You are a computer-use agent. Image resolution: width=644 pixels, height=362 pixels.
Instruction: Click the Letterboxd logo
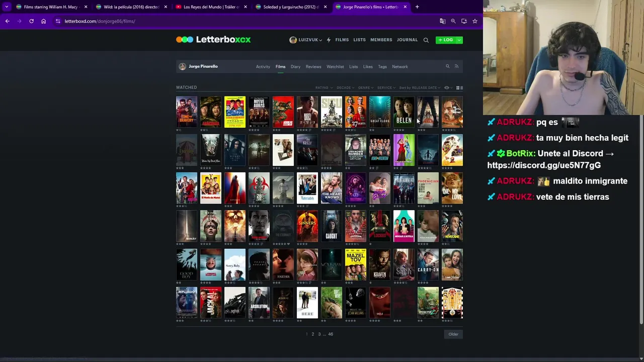213,40
